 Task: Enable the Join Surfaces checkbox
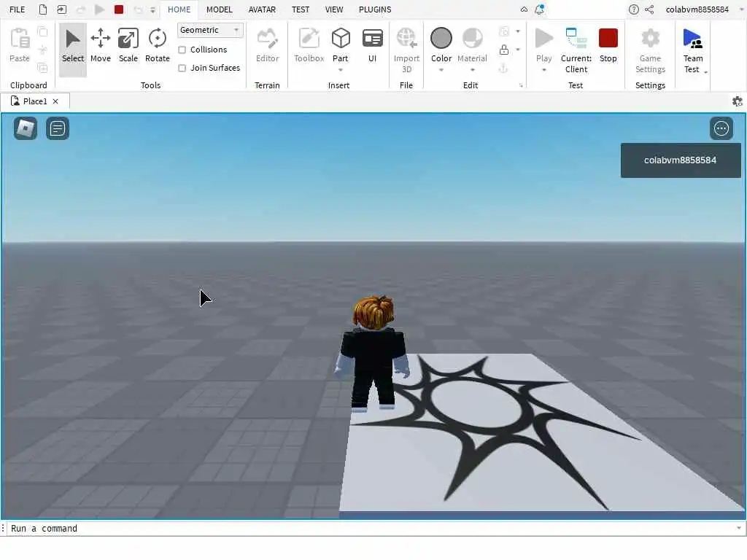coord(182,68)
